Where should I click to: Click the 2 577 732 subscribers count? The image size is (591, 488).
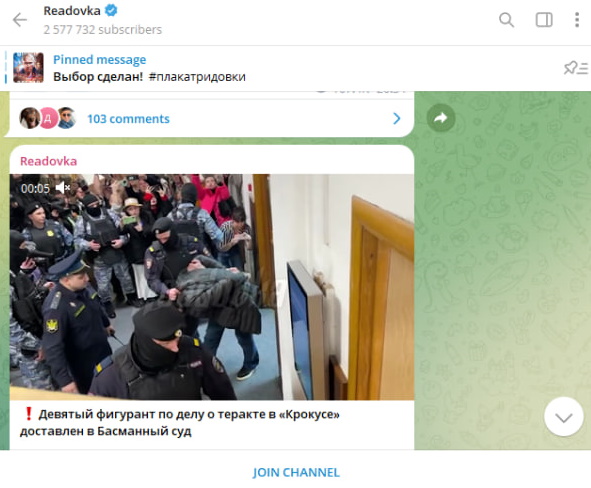pos(103,29)
